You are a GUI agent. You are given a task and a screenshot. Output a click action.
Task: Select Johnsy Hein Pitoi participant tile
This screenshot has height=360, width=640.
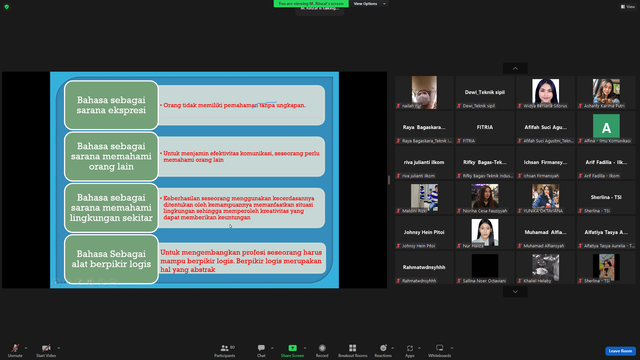point(424,233)
